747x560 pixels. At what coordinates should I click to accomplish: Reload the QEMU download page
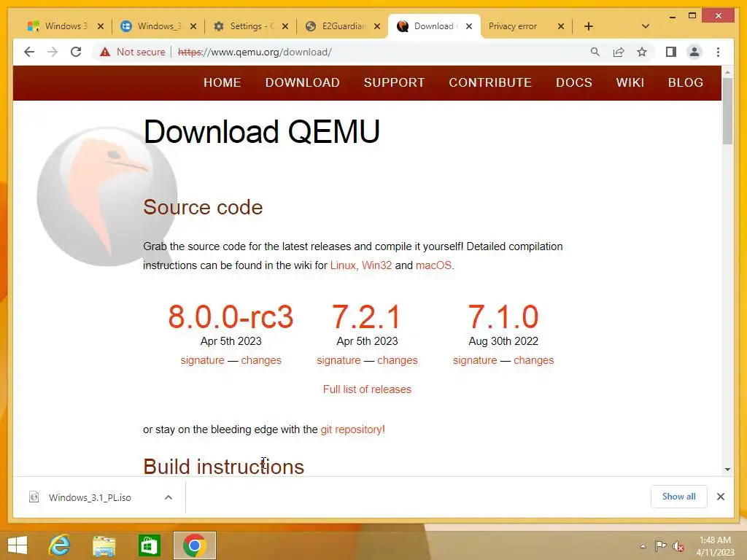coord(76,52)
